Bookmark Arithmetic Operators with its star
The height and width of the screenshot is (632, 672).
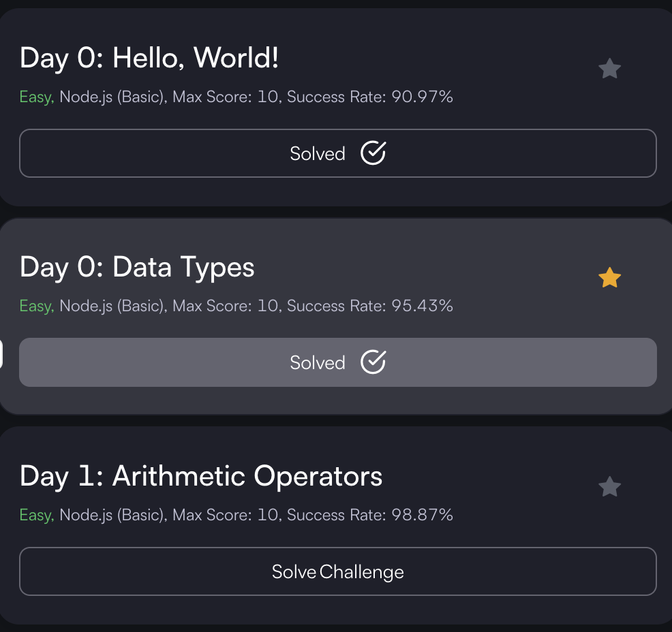click(x=609, y=487)
